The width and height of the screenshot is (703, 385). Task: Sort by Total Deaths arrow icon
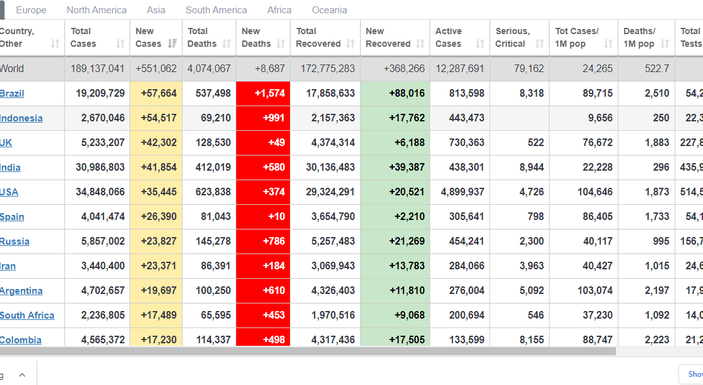[226, 43]
